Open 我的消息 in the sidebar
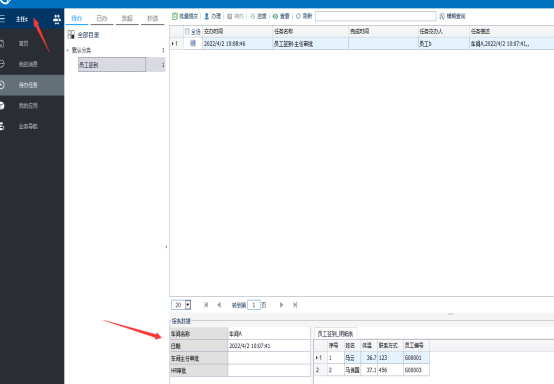The height and width of the screenshot is (384, 554). pos(28,64)
